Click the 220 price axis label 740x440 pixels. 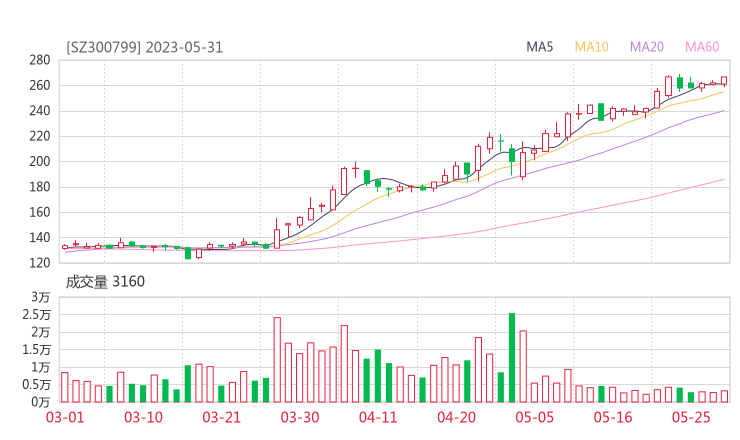(40, 136)
